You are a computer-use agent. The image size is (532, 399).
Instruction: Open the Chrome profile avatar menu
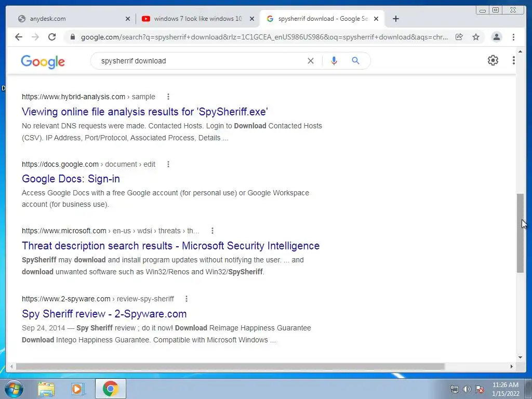(496, 37)
